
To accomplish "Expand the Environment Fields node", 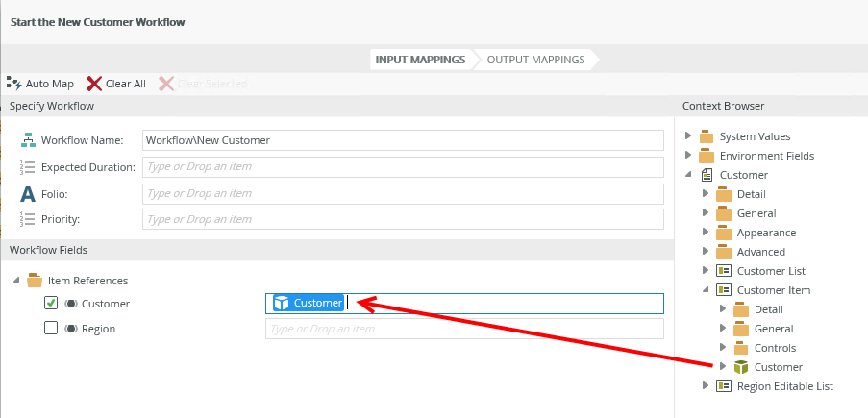I will click(x=688, y=155).
